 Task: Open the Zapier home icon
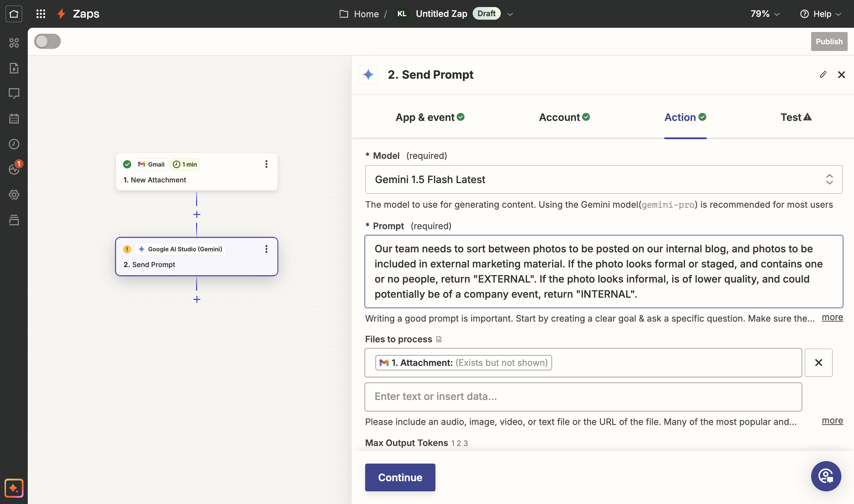pyautogui.click(x=14, y=14)
